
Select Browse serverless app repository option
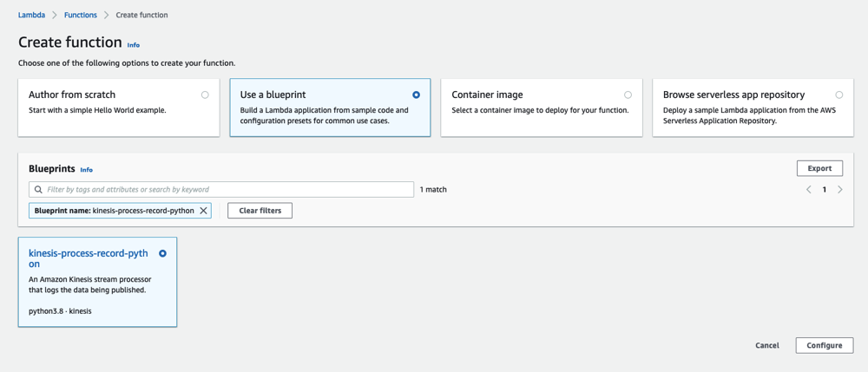pyautogui.click(x=838, y=95)
